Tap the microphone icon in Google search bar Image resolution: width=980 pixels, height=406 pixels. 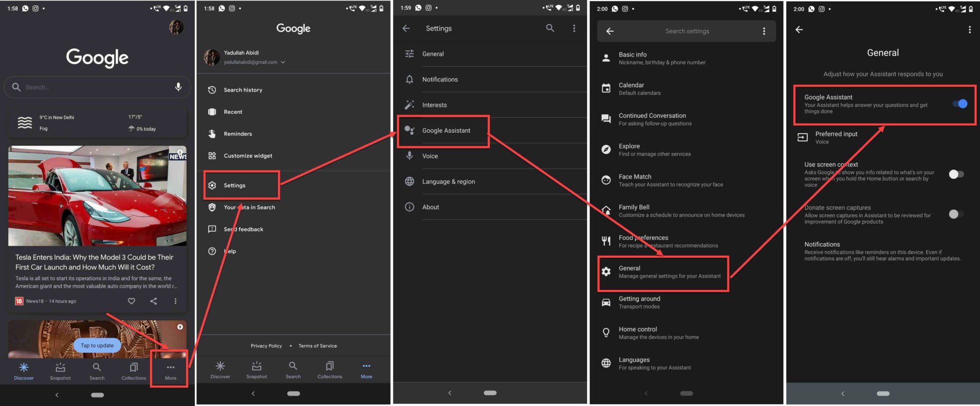tap(178, 87)
